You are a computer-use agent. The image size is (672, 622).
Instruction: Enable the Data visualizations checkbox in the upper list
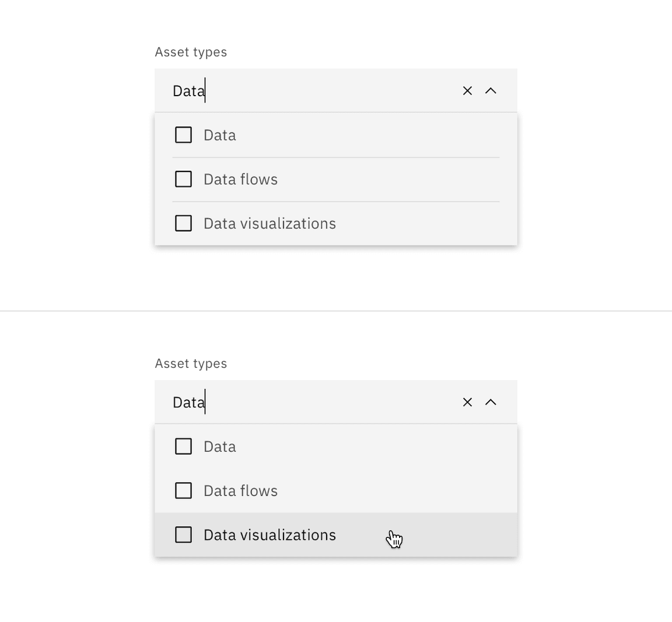184,223
